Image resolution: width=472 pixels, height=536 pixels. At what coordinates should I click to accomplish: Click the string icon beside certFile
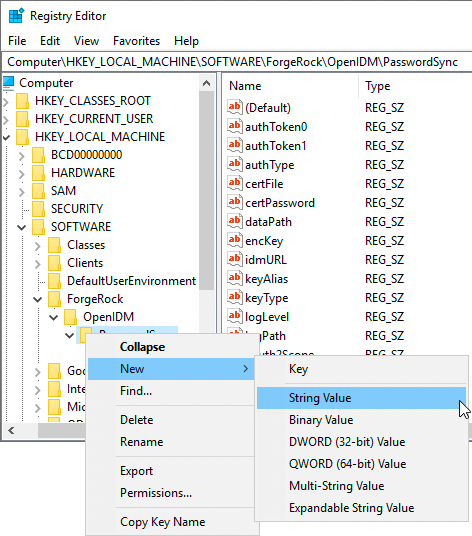click(235, 184)
